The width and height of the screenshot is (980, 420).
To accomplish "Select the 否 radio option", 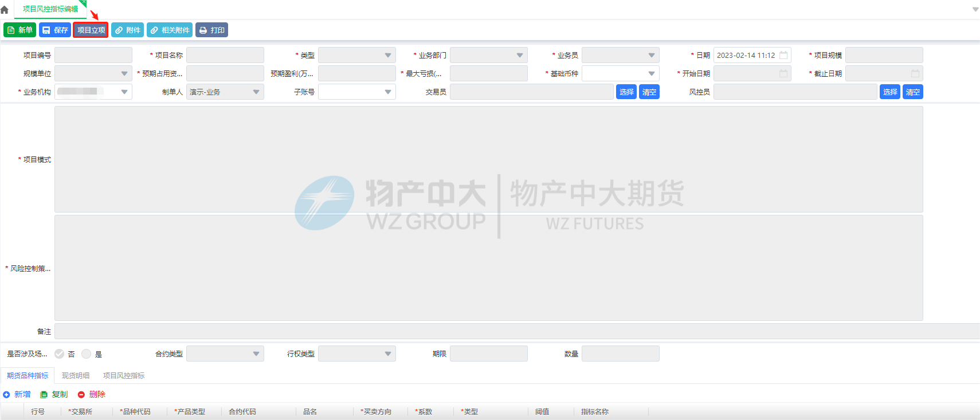I will pyautogui.click(x=60, y=354).
